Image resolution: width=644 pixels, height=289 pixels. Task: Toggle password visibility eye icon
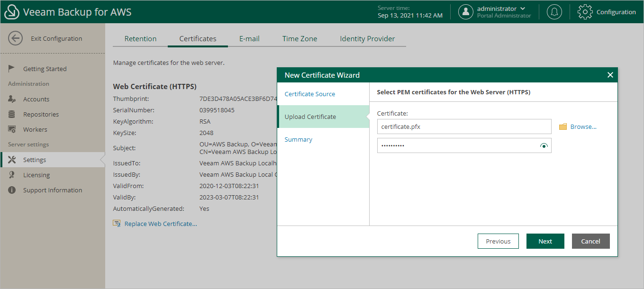pos(544,146)
